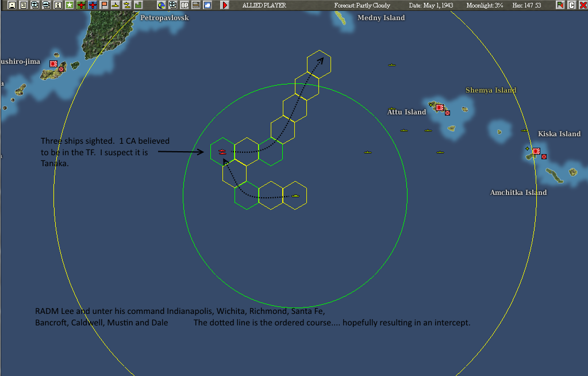This screenshot has height=376, width=588.
Task: Select the red plane on blue background icon
Action: click(x=93, y=5)
